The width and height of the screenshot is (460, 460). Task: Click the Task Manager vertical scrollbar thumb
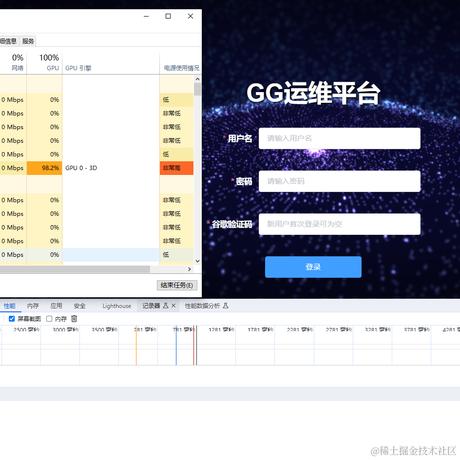click(197, 89)
